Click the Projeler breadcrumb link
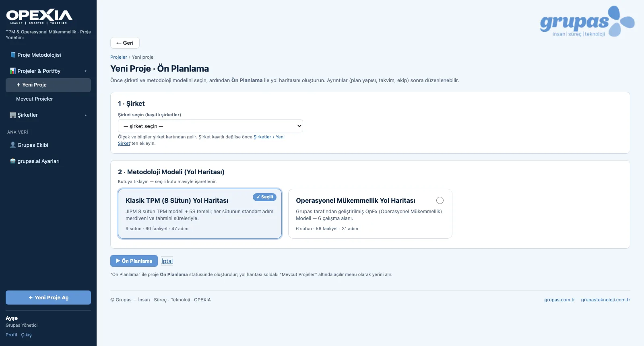The width and height of the screenshot is (644, 346). (119, 57)
